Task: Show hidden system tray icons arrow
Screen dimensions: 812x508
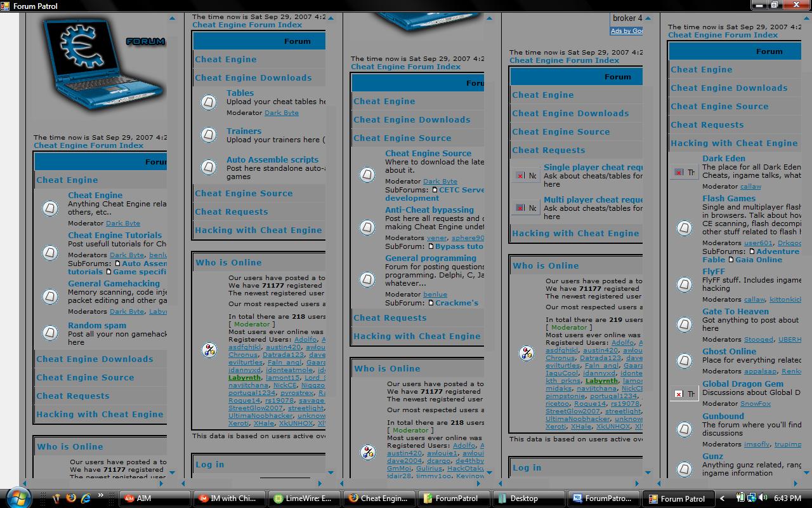Action: click(x=722, y=498)
